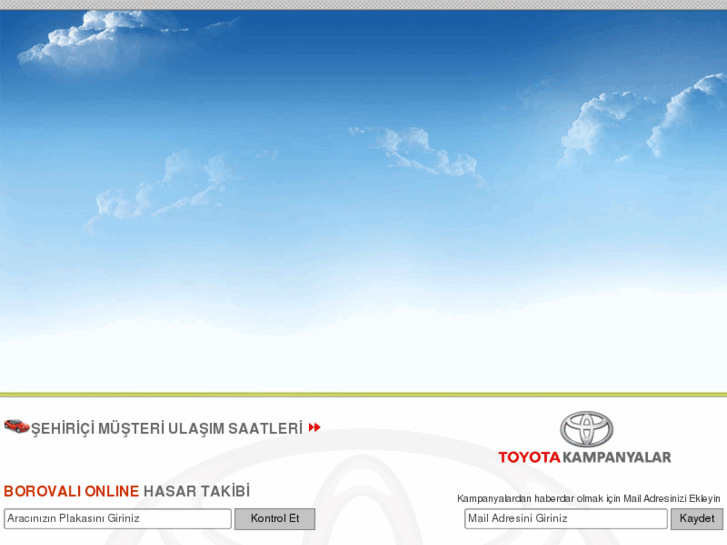The height and width of the screenshot is (545, 727).
Task: Click the red car icon
Action: pyautogui.click(x=17, y=426)
